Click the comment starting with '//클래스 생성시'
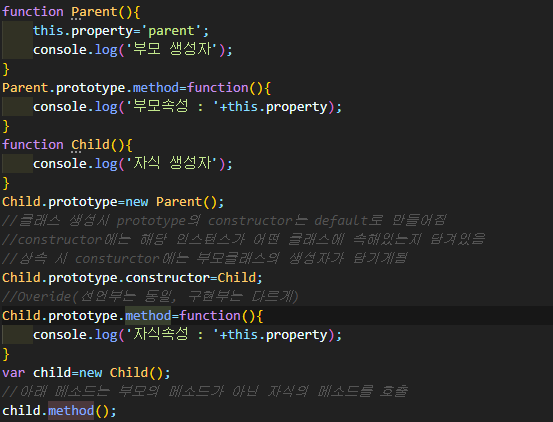 (x=224, y=221)
